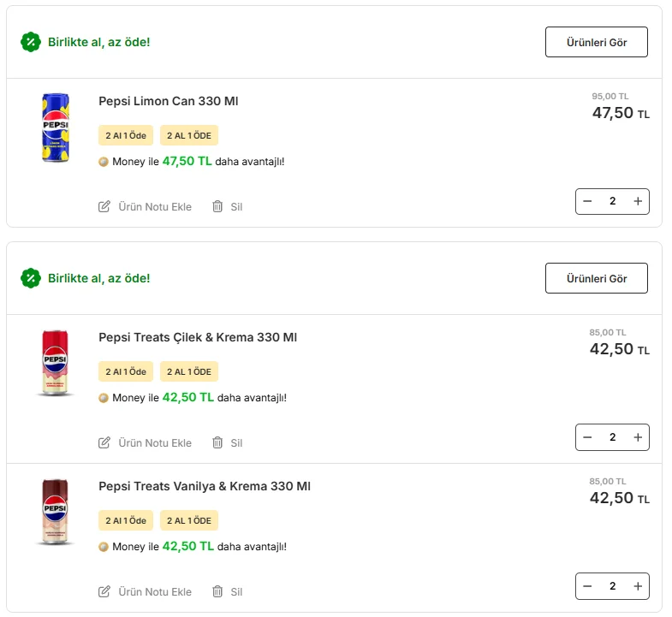The image size is (672, 617).
Task: Click green discount badge in first campaign header
Action: (31, 42)
